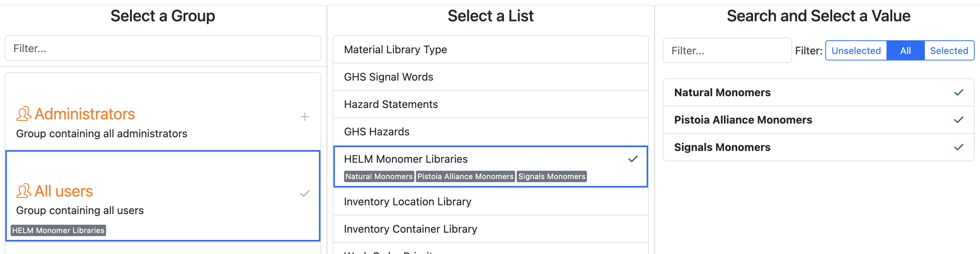Image resolution: width=980 pixels, height=254 pixels.
Task: Toggle the Signals Monomers checkmark
Action: coord(958,148)
